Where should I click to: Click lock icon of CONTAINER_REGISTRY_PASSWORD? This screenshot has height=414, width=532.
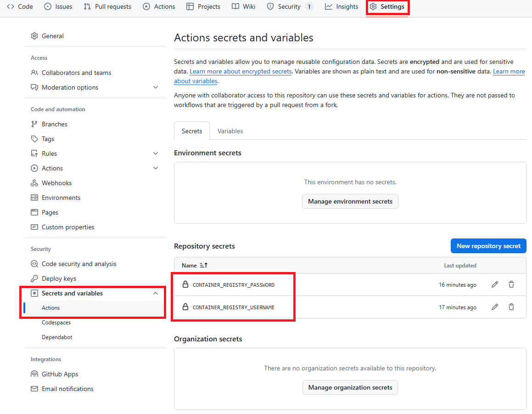coord(185,284)
